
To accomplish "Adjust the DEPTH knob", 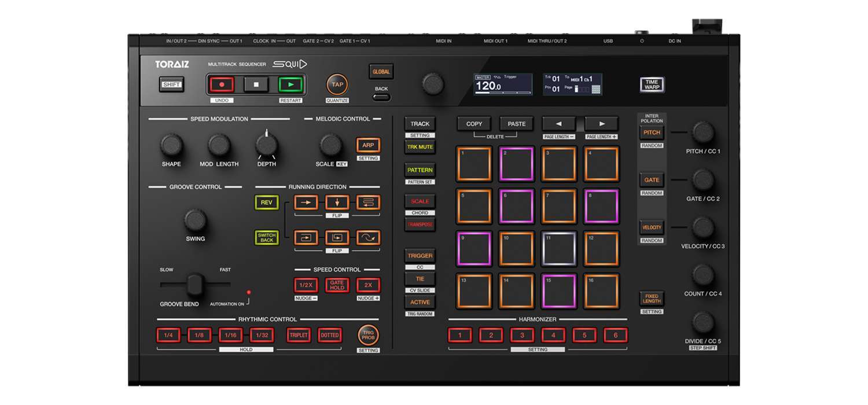I will (x=267, y=145).
